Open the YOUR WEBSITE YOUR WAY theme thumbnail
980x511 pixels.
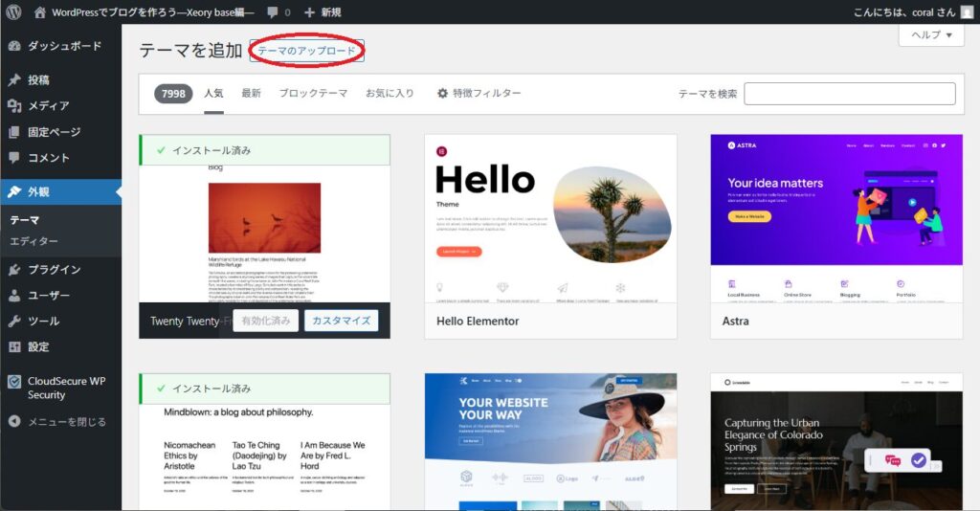pyautogui.click(x=550, y=442)
